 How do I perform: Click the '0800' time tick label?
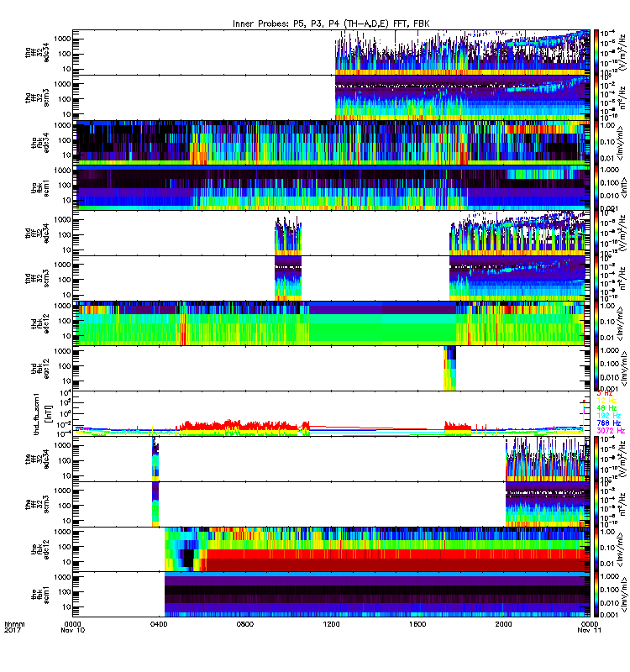(244, 624)
